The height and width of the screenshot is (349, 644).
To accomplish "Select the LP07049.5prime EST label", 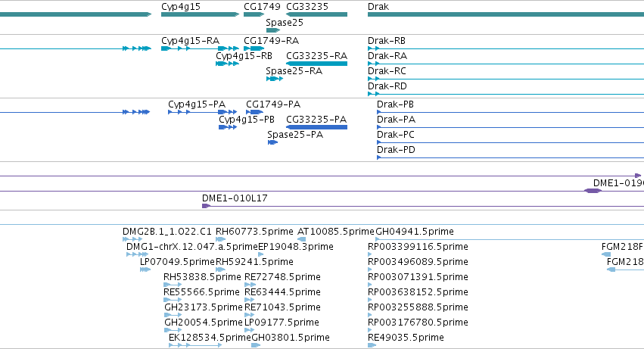I will [x=177, y=262].
